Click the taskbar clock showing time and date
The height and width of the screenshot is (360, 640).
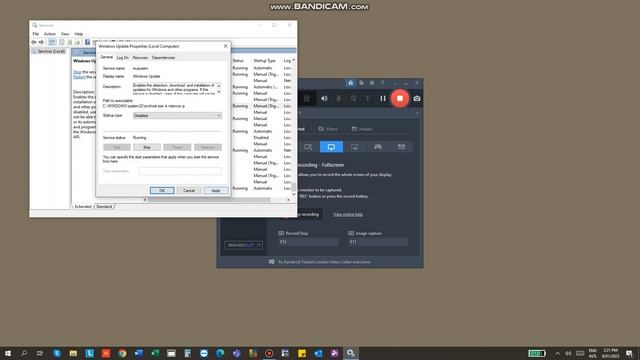point(611,353)
